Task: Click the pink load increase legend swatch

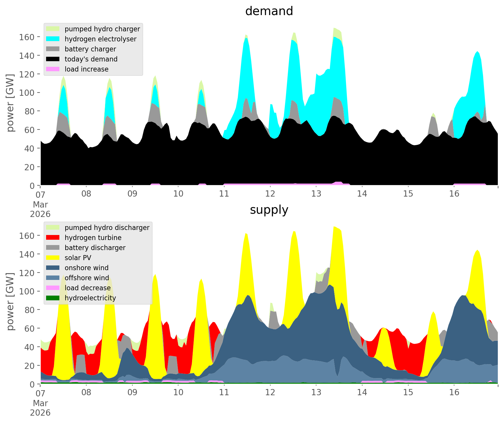Action: tap(53, 69)
